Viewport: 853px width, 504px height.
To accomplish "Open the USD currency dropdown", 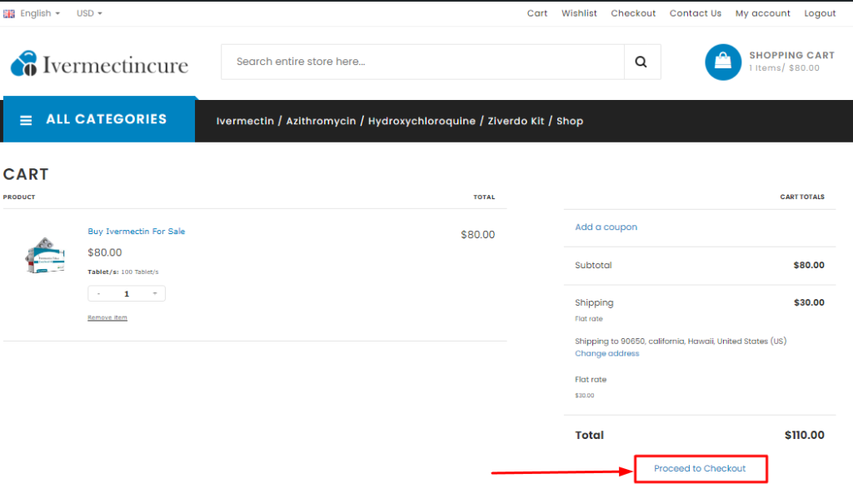I will click(89, 13).
